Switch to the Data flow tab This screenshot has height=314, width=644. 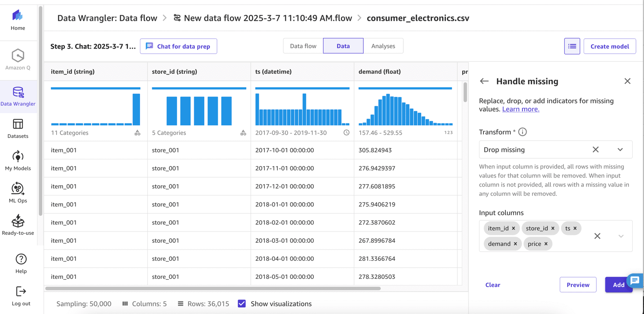[x=303, y=46]
